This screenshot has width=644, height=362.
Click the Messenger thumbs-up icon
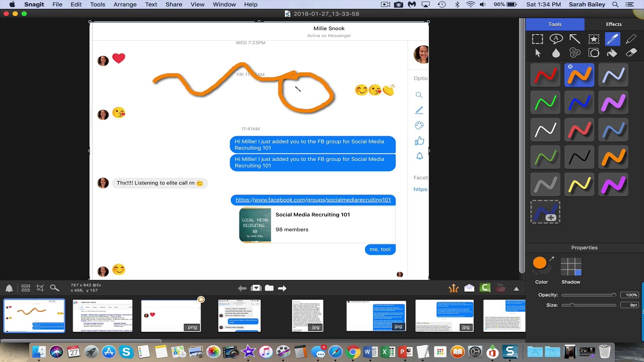click(x=419, y=141)
